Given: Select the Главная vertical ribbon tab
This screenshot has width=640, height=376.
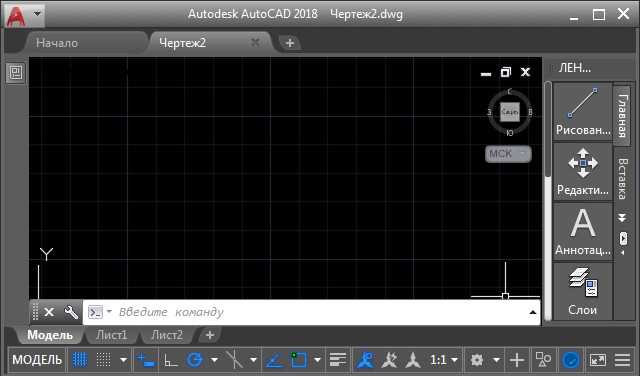Looking at the screenshot, I should tap(622, 115).
